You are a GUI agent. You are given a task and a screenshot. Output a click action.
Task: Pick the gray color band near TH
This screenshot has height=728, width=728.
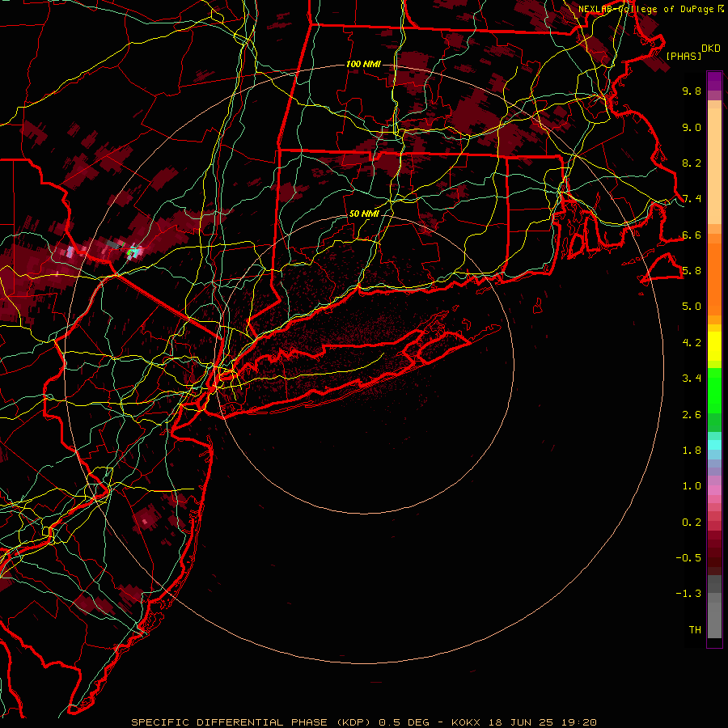tap(714, 620)
